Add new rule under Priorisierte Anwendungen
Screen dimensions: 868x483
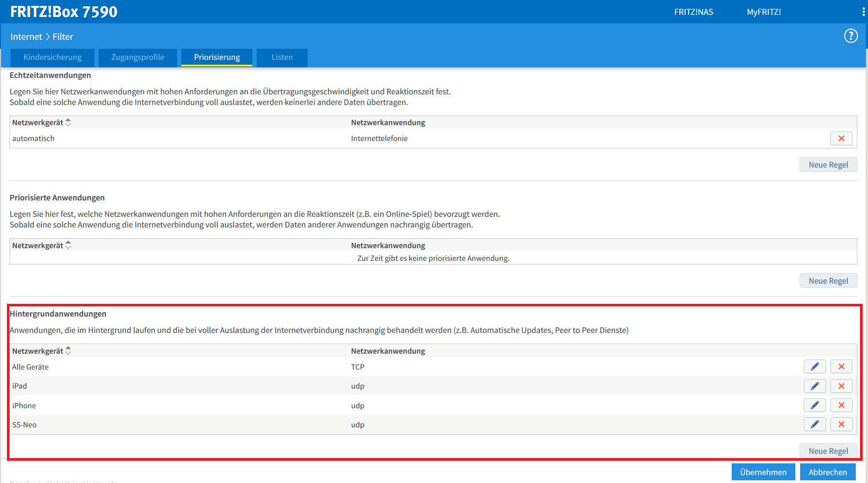tap(828, 281)
